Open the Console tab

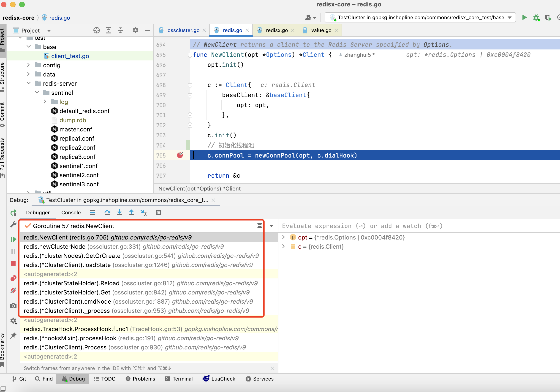(71, 213)
